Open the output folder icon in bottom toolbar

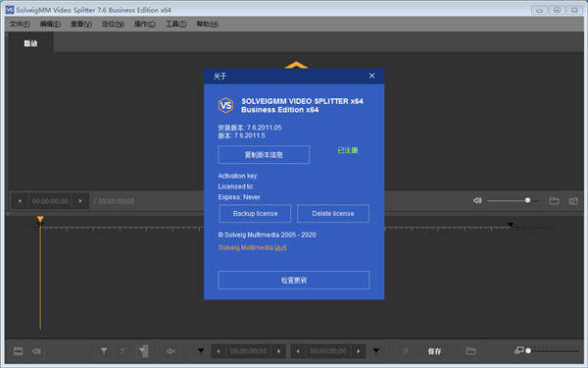coord(471,351)
